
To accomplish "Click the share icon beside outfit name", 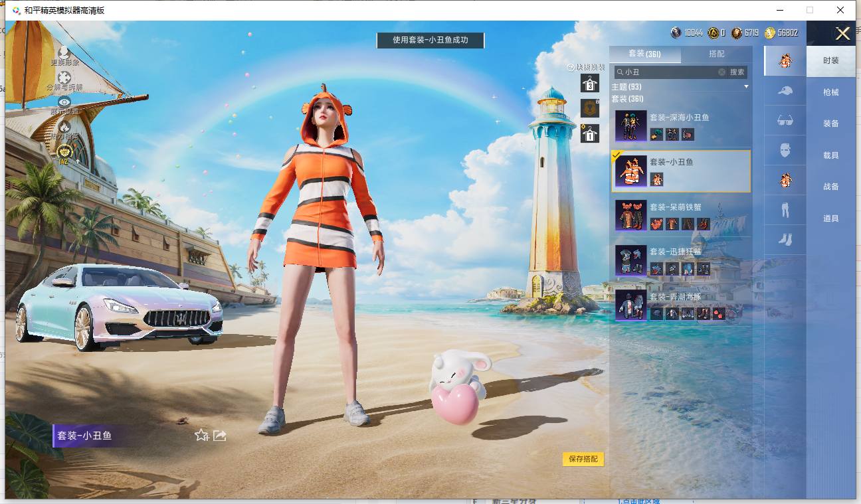I will (220, 436).
